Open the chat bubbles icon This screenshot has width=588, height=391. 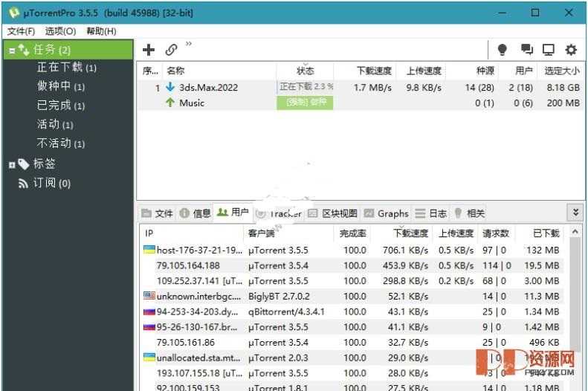pos(526,50)
